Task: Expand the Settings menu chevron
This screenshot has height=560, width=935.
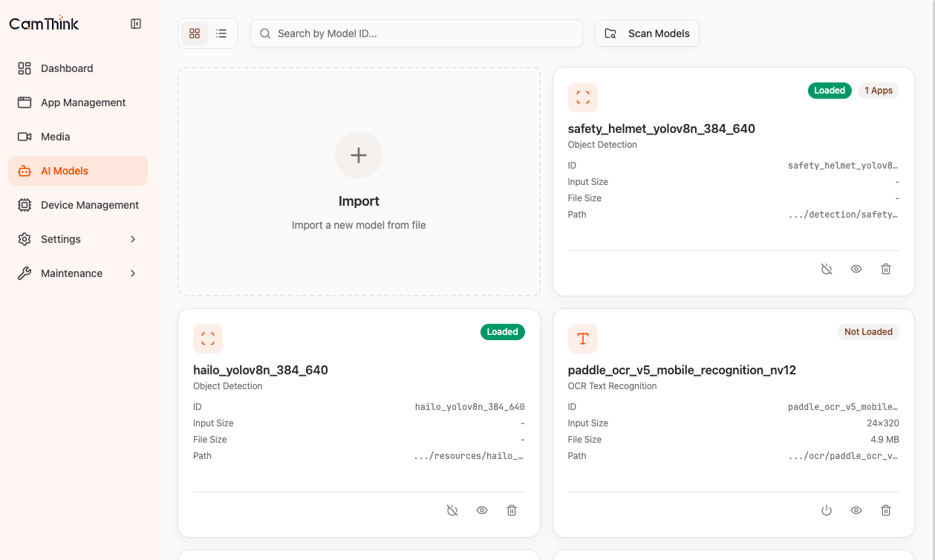Action: [x=133, y=239]
